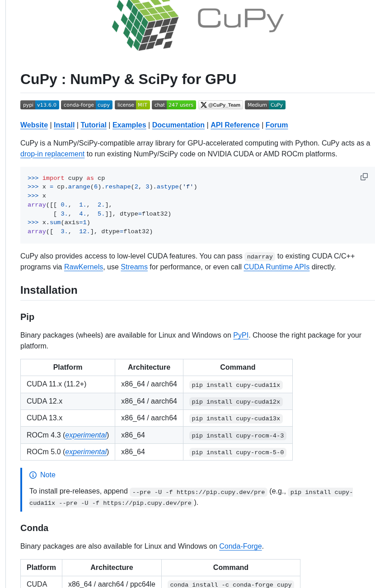This screenshot has width=375, height=588.
Task: Open the Website link
Action: click(34, 125)
